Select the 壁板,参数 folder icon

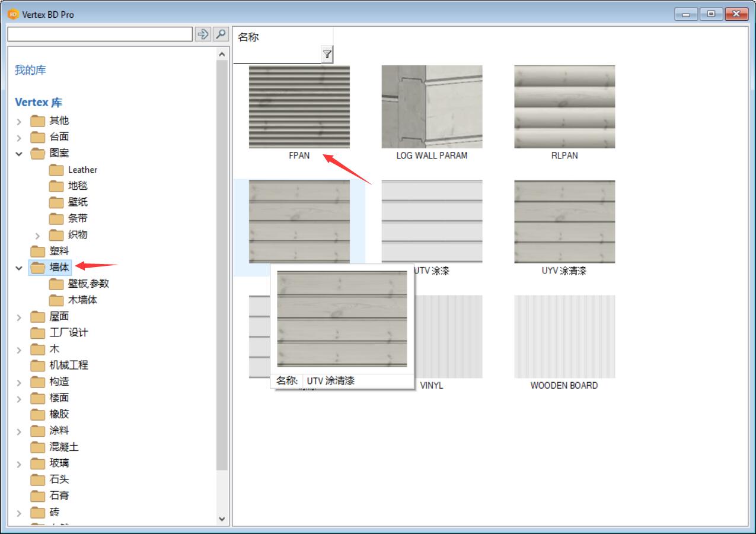coord(56,284)
